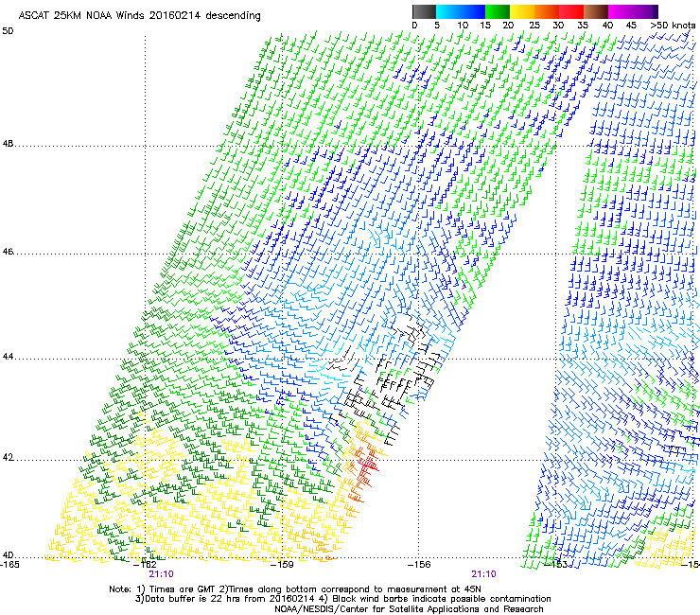Image resolution: width=700 pixels, height=615 pixels.
Task: Click the dark purple 45-50 knots legend segment
Action: 645,11
